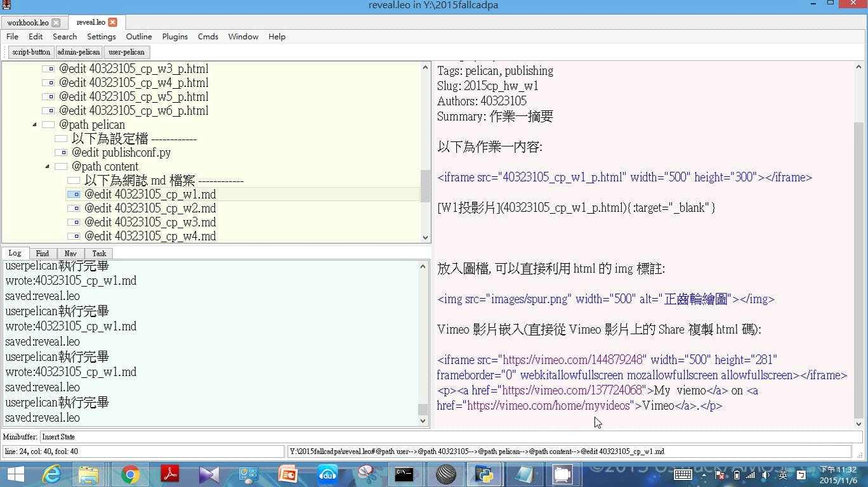Launch Google Chrome from the taskbar
868x487 pixels.
[130, 474]
